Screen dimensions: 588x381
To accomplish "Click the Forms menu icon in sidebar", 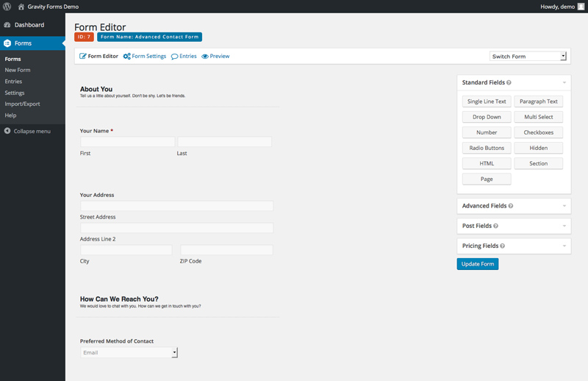I will (7, 43).
